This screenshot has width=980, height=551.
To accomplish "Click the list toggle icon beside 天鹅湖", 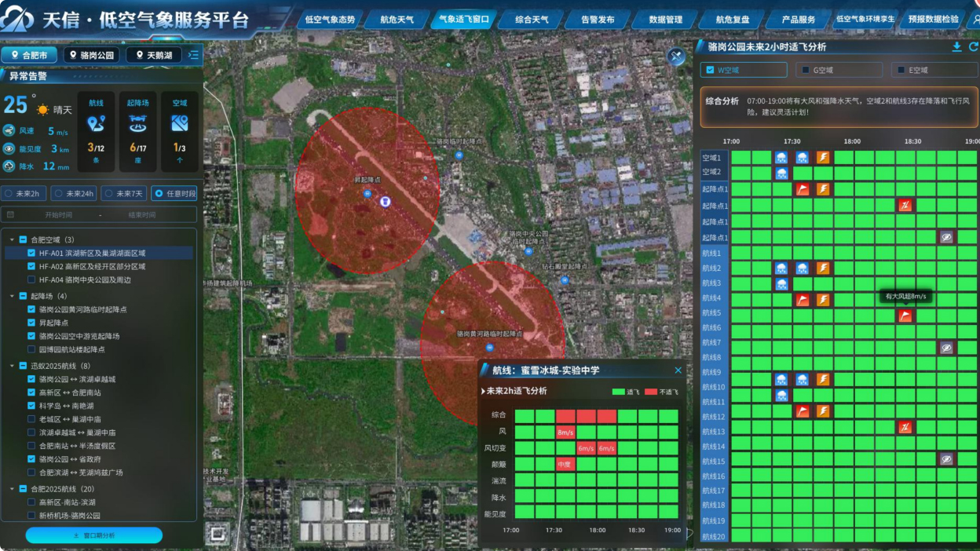I will click(x=194, y=55).
